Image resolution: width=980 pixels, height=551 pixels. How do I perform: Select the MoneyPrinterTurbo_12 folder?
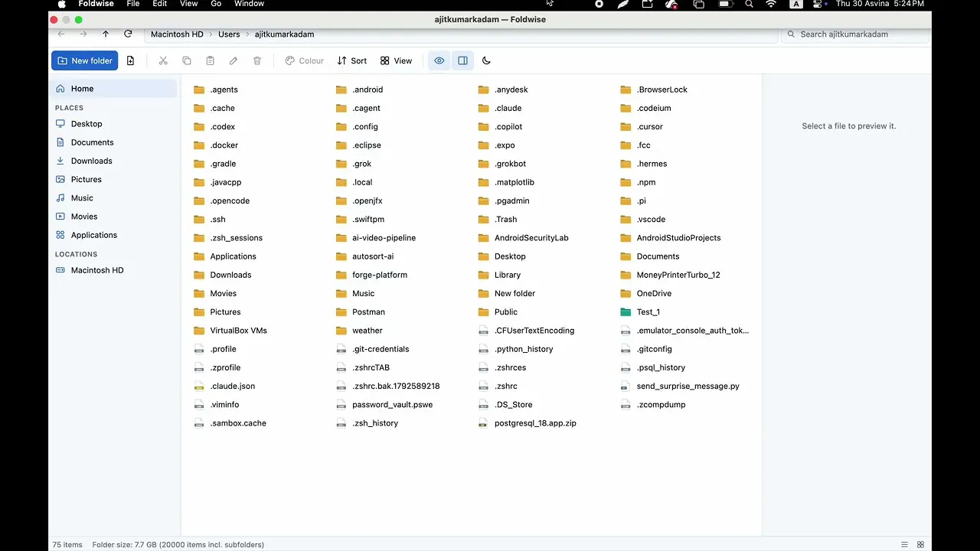(671, 275)
